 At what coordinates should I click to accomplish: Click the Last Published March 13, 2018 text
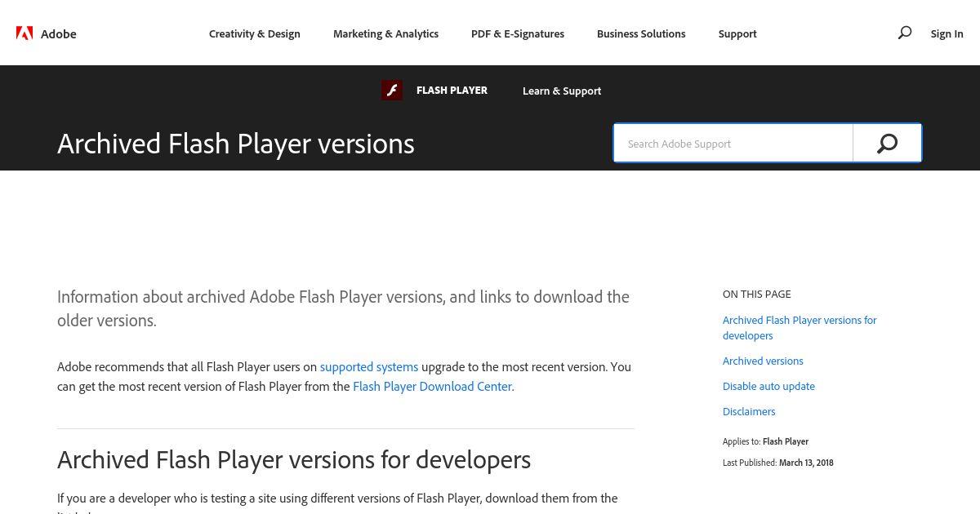coord(778,463)
